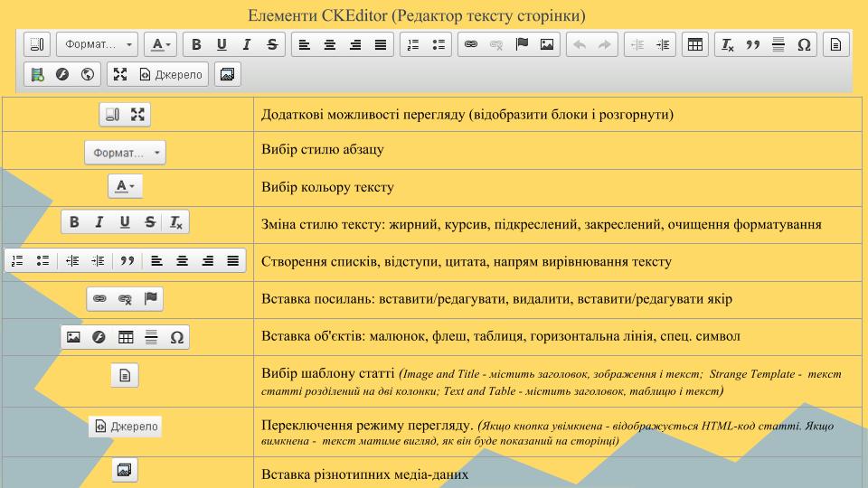Click Flash icon in Вставка об'єктів row

click(99, 337)
